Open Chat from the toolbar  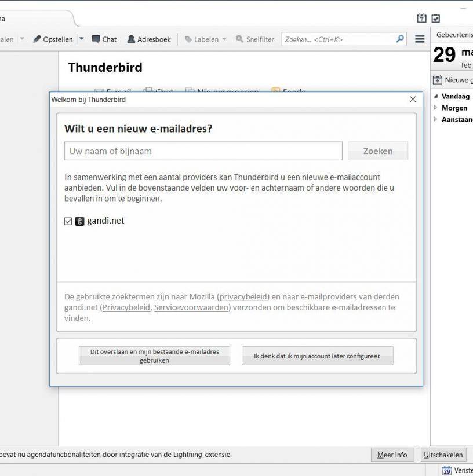(104, 39)
